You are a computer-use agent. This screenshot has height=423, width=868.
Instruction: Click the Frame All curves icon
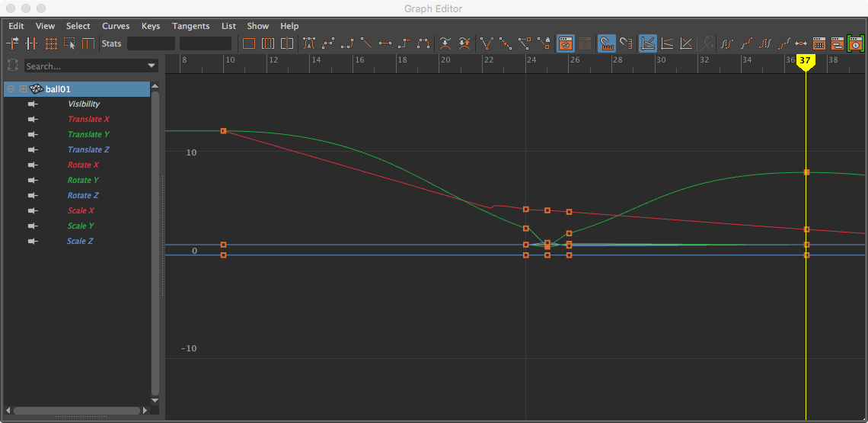coord(249,43)
